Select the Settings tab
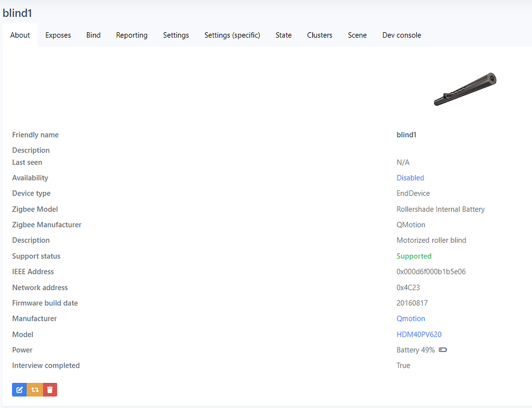This screenshot has width=532, height=408. tap(176, 35)
